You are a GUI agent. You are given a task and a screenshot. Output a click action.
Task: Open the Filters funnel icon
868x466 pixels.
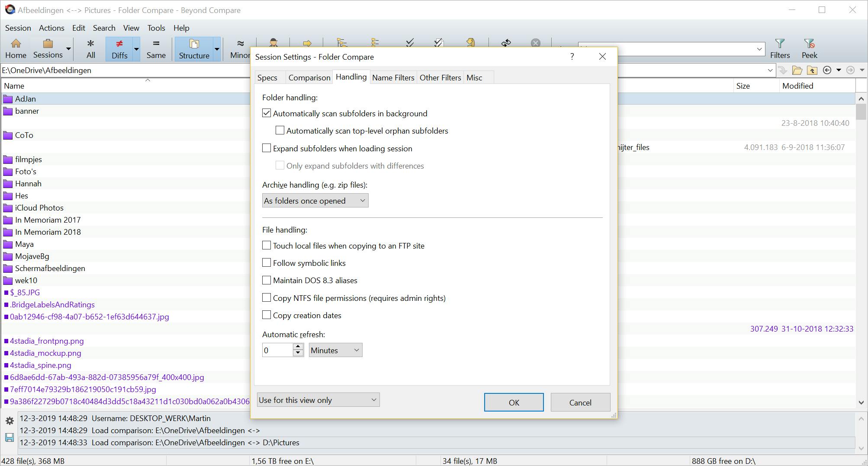coord(780,48)
